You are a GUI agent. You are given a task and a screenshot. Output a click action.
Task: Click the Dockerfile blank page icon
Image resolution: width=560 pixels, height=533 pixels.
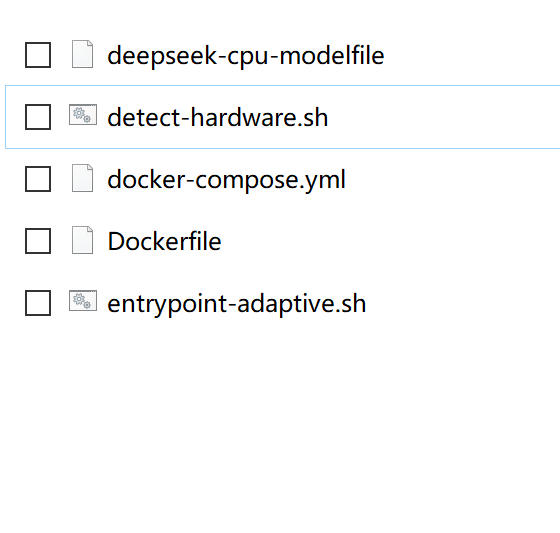82,240
